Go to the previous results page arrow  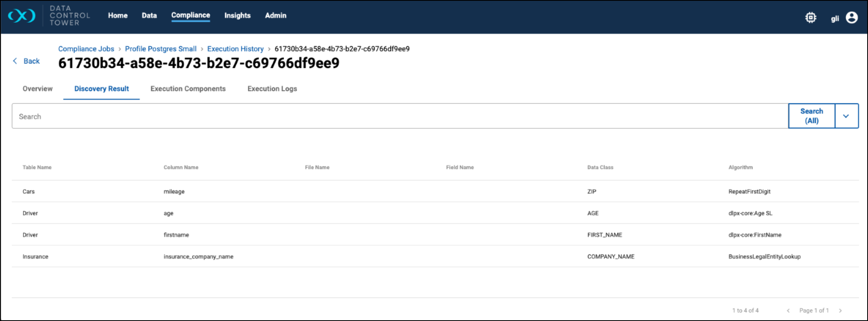coord(788,311)
